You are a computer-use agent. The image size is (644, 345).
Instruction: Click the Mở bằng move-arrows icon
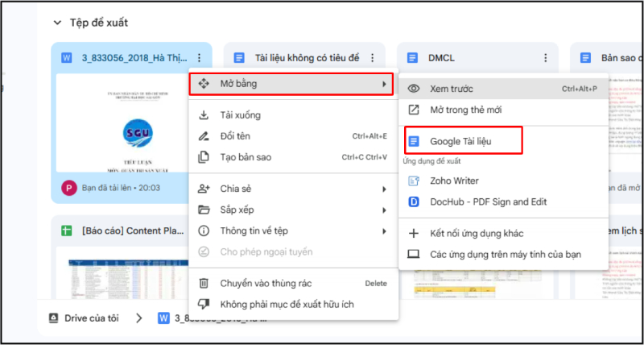coord(204,85)
